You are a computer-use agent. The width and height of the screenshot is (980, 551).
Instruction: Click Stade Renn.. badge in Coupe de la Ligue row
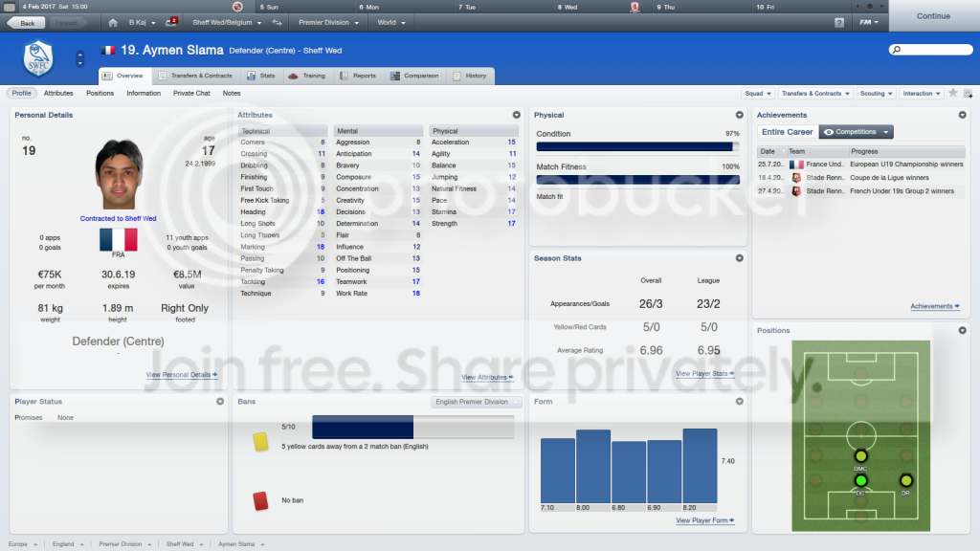pos(796,177)
